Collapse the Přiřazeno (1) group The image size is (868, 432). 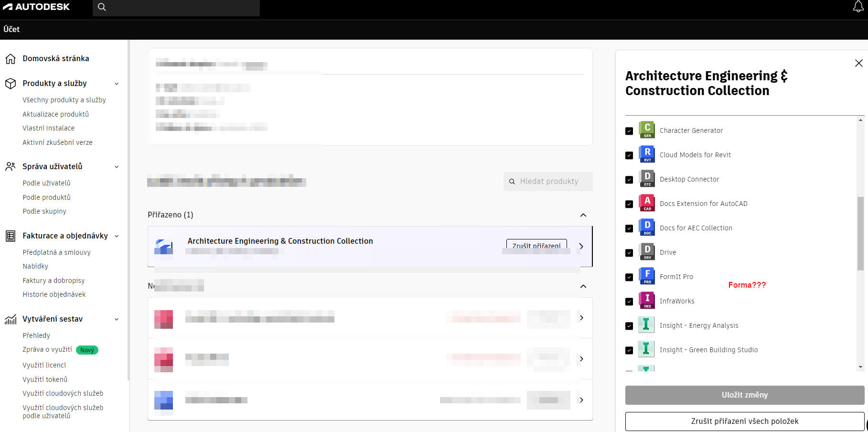point(583,215)
